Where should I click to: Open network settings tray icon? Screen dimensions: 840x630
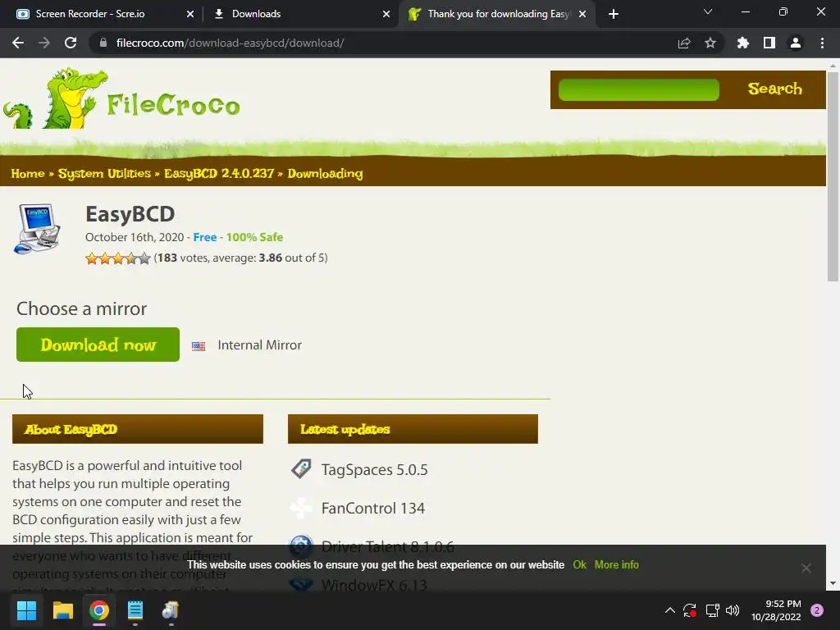point(712,610)
